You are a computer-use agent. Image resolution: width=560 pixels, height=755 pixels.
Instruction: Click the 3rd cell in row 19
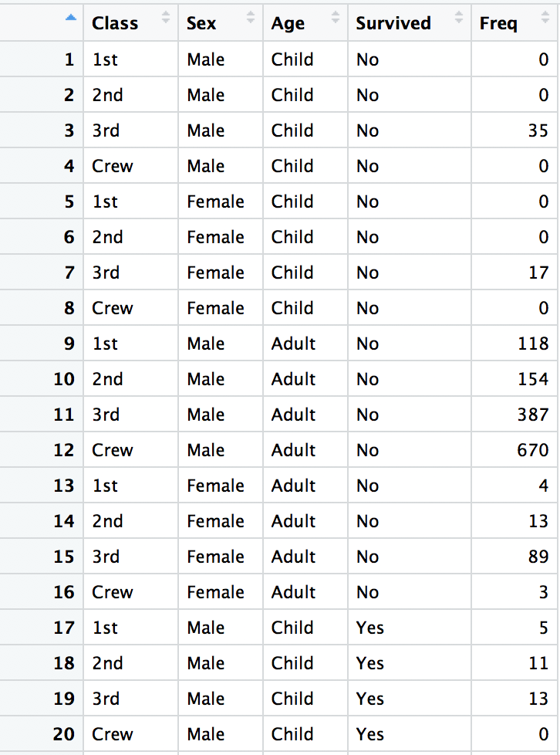click(106, 699)
